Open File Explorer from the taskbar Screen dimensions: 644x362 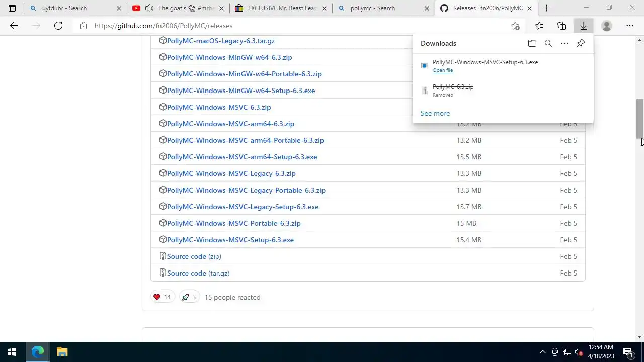tap(62, 352)
